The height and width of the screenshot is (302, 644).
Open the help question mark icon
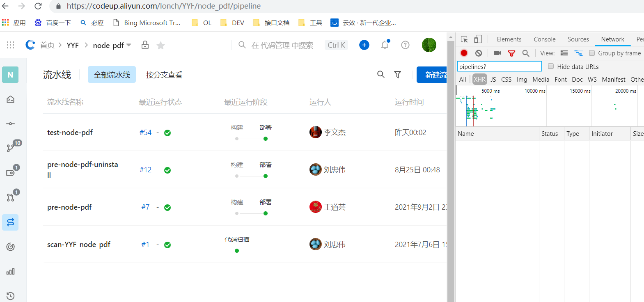[x=405, y=45]
